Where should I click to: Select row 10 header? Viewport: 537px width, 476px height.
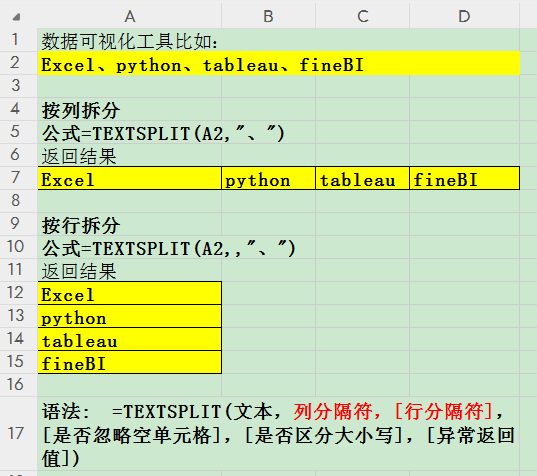(x=18, y=247)
